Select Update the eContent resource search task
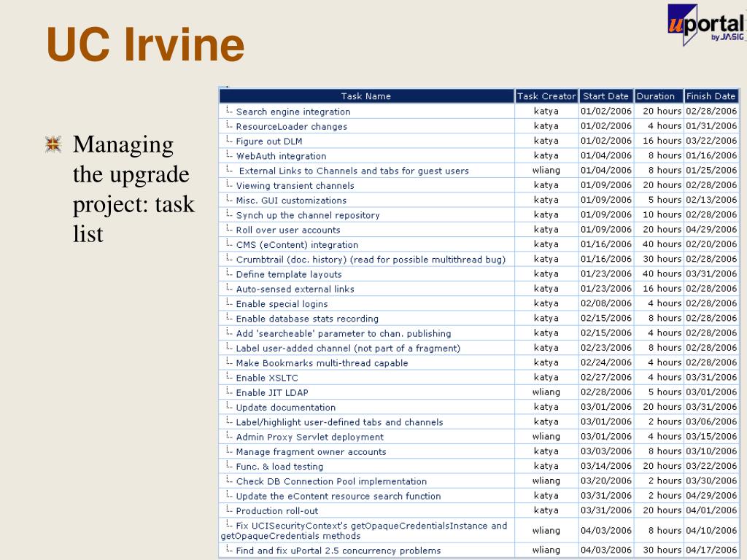The height and width of the screenshot is (560, 747). [x=338, y=495]
